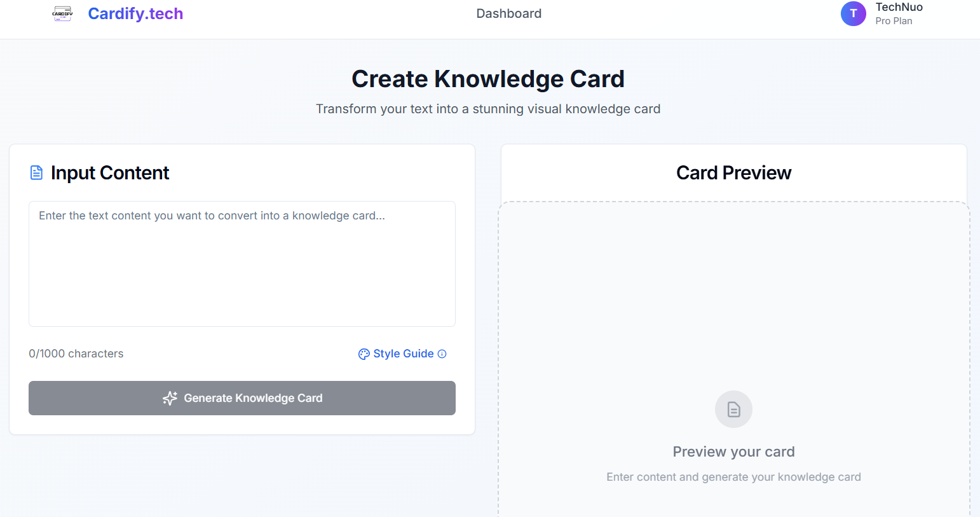The image size is (980, 517).
Task: Click the Create Knowledge Card title
Action: click(488, 78)
